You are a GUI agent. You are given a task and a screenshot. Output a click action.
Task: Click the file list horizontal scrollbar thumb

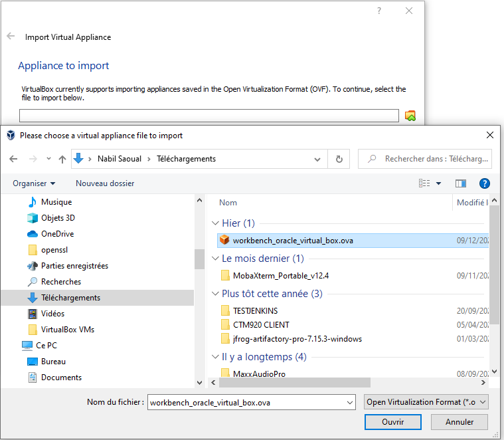tap(294, 382)
